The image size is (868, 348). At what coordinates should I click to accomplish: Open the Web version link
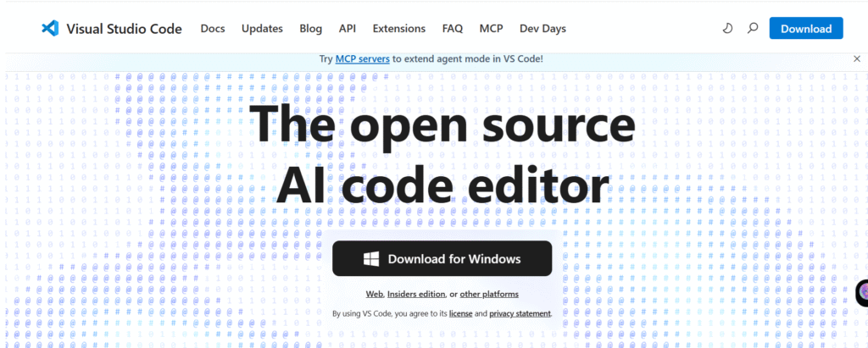coord(374,294)
